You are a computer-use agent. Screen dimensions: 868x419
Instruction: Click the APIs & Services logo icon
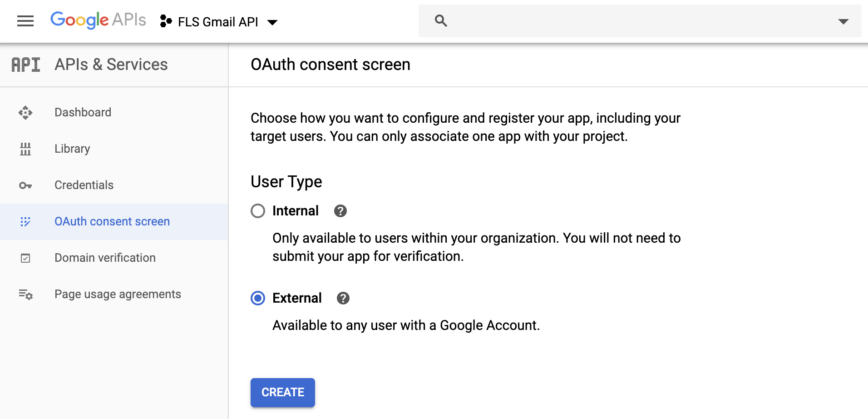pos(25,64)
